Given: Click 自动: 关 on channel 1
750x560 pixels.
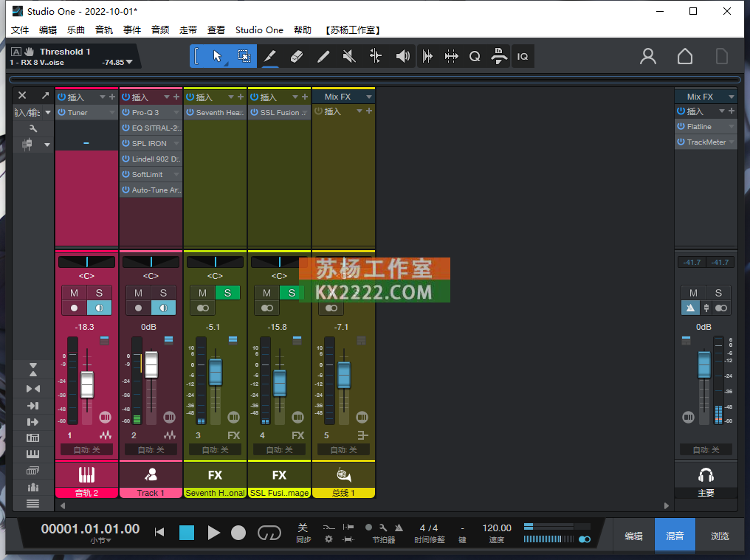Looking at the screenshot, I should (x=86, y=450).
